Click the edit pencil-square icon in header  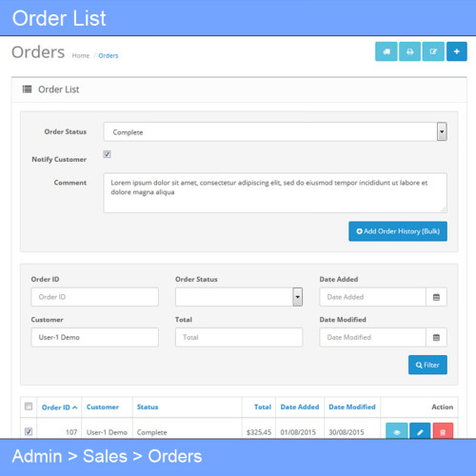[433, 51]
